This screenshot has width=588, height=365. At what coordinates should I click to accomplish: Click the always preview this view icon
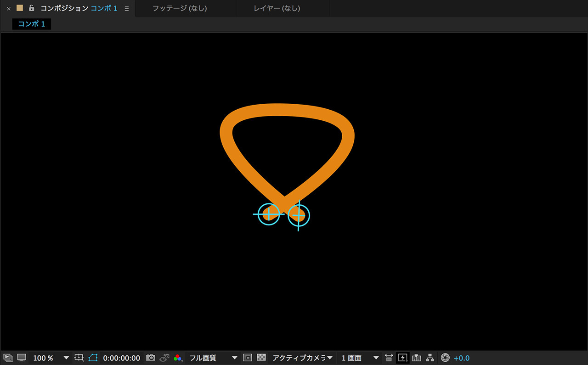tap(7, 358)
